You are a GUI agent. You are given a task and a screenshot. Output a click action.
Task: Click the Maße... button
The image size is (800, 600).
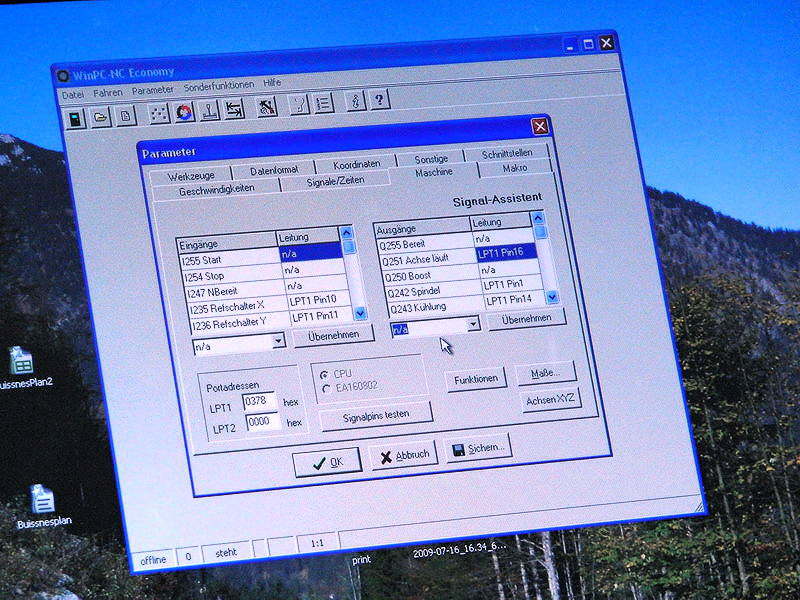pos(545,373)
